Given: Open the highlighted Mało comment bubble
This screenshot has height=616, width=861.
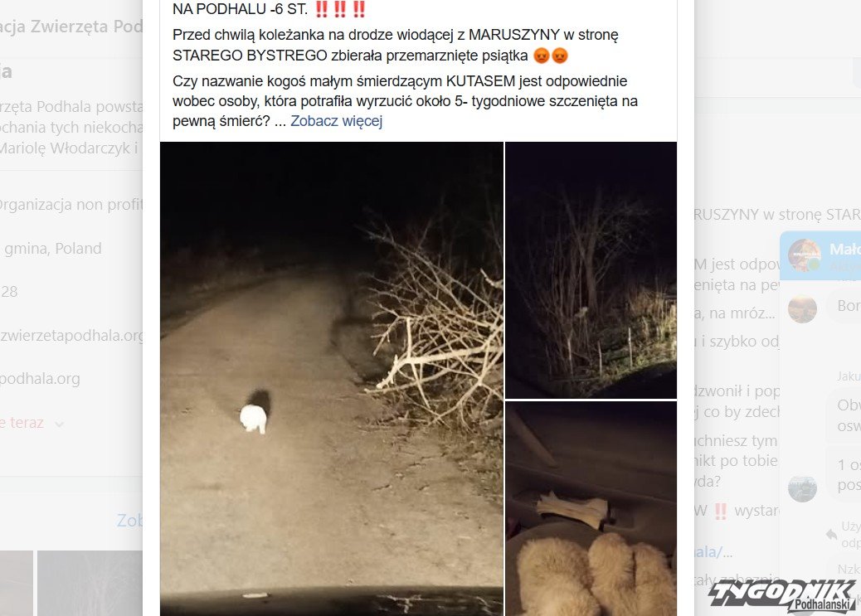Looking at the screenshot, I should [x=820, y=256].
